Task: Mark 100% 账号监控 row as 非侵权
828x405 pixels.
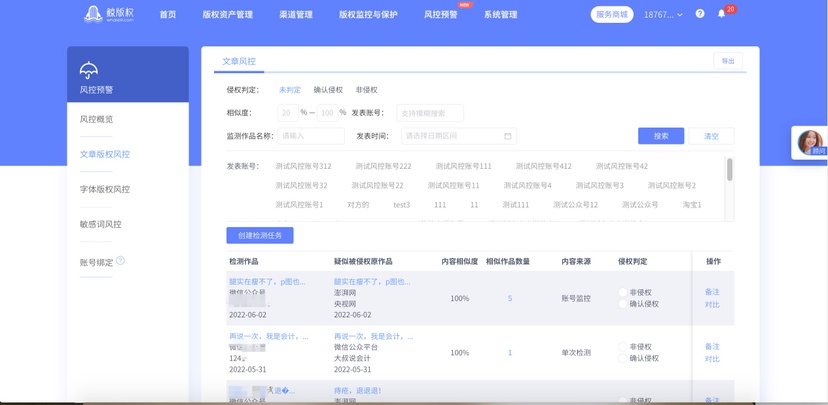Action: pos(623,292)
